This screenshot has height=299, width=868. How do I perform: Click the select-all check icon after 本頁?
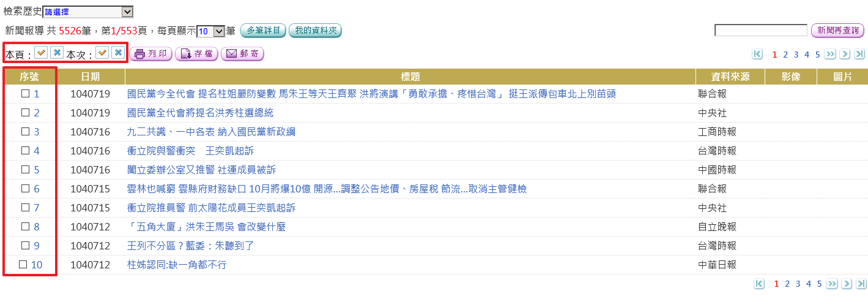(x=41, y=53)
